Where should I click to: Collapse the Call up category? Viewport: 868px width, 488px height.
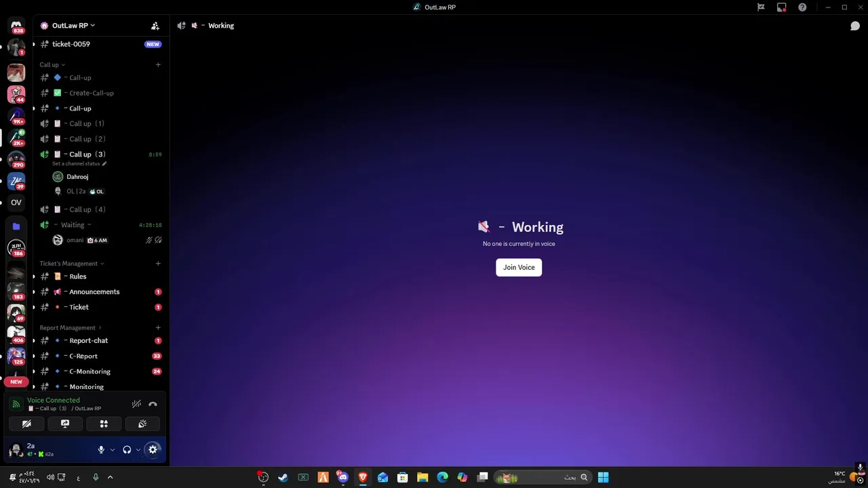[x=52, y=65]
